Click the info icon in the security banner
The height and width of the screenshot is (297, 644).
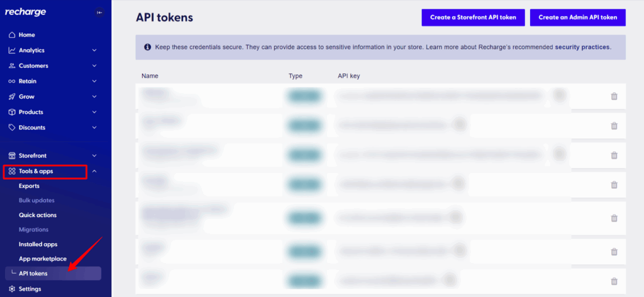[x=147, y=47]
